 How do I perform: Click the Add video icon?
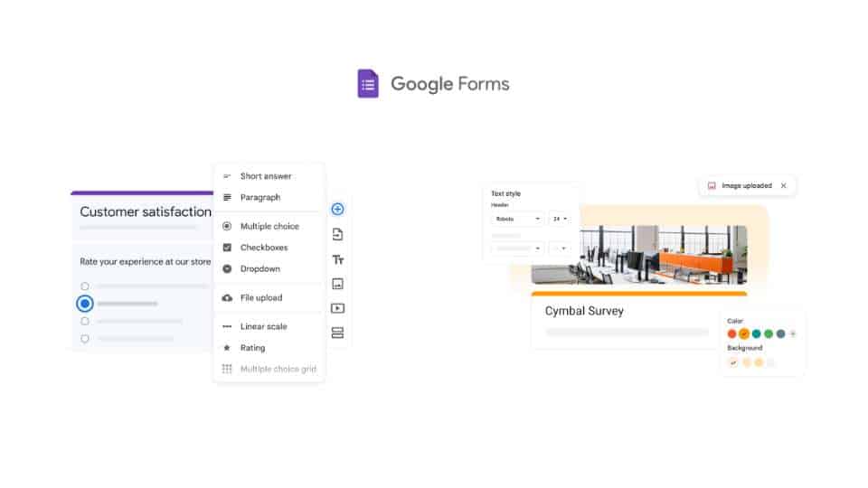tap(337, 308)
